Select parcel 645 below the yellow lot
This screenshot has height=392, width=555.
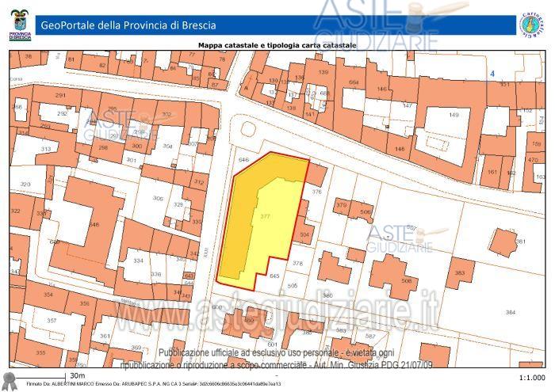(275, 275)
